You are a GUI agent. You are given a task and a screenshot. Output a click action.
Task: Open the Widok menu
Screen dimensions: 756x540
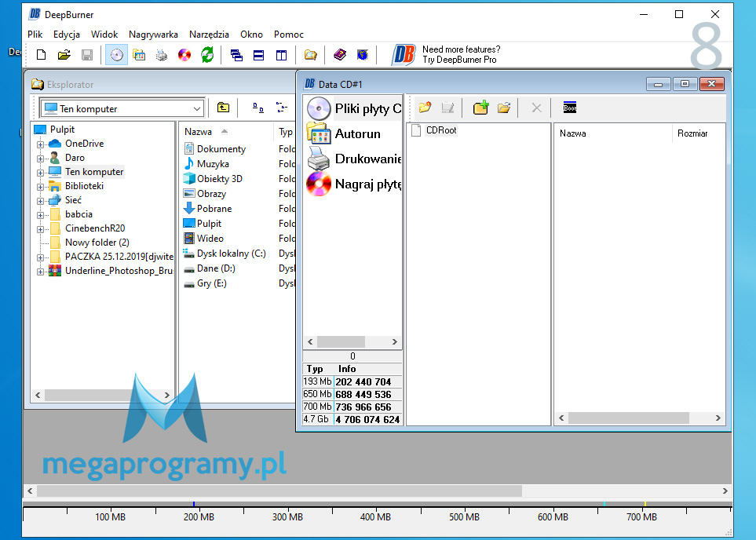tap(104, 35)
